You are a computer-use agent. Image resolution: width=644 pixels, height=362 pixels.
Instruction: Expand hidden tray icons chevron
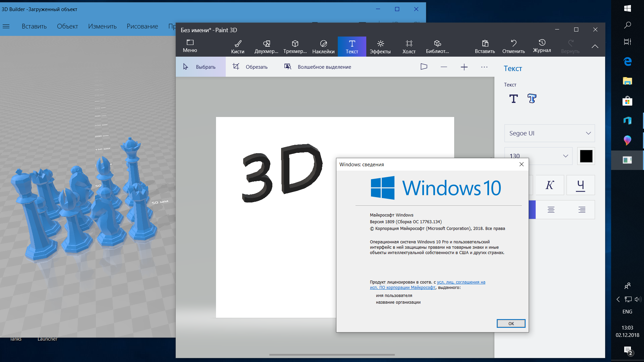618,299
